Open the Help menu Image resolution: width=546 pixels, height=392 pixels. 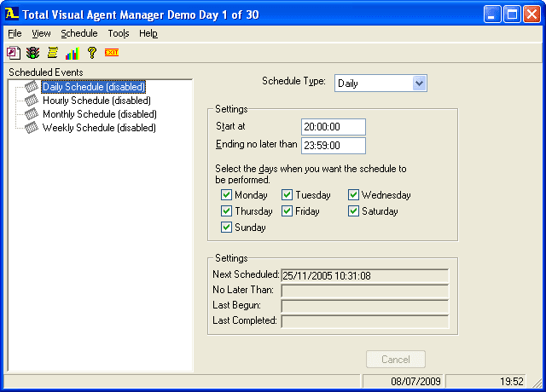pyautogui.click(x=148, y=33)
